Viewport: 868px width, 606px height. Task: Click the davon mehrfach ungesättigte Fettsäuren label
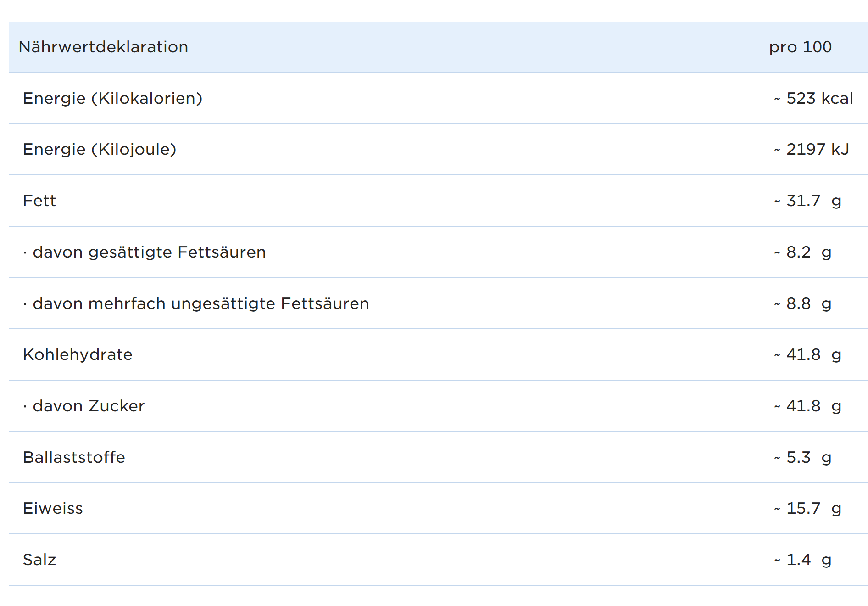point(200,303)
